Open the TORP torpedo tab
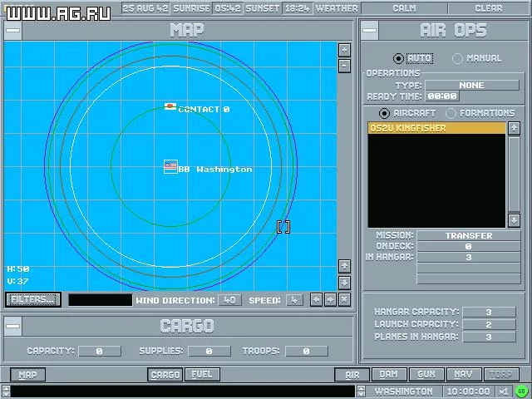Viewport: 532px width, 399px height. (501, 375)
